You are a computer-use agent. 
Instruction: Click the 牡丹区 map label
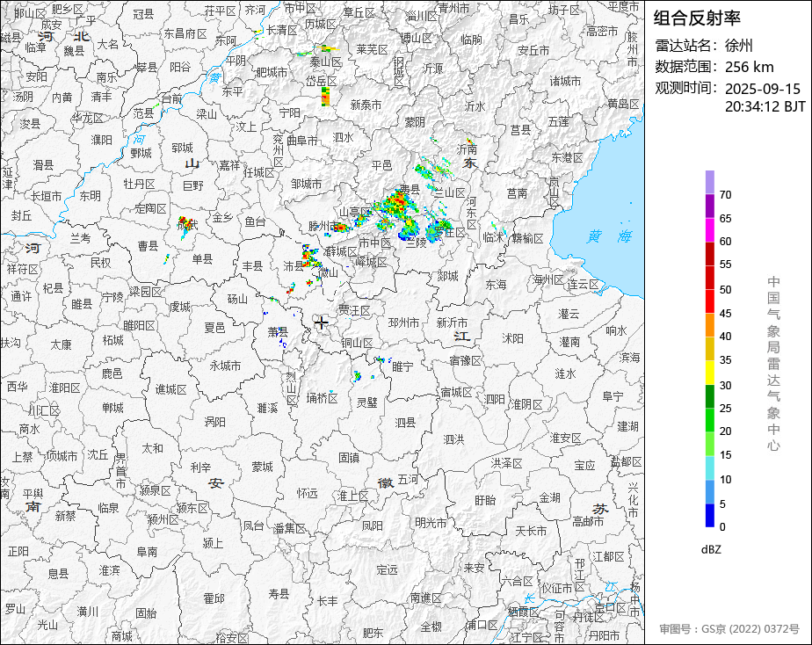coord(140,184)
